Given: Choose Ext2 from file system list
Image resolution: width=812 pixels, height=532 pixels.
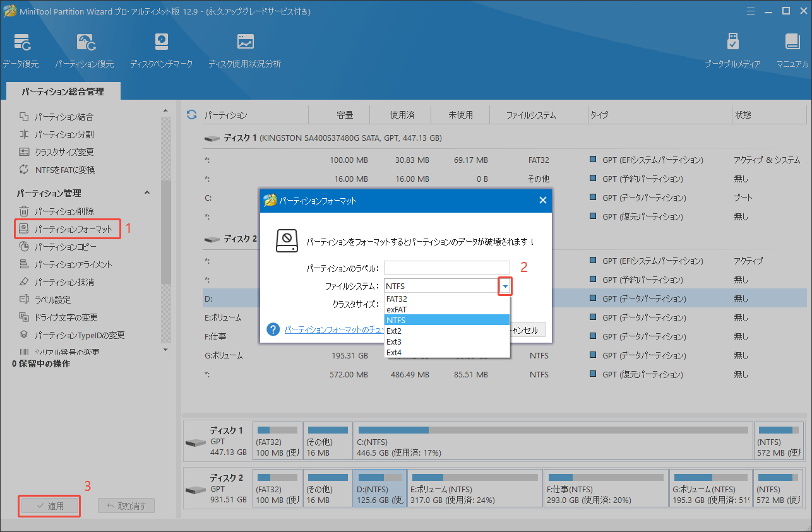Looking at the screenshot, I should pos(447,331).
